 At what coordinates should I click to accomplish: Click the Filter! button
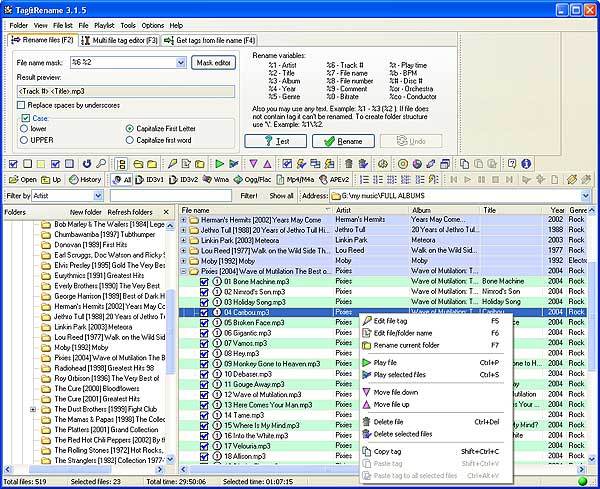click(249, 196)
